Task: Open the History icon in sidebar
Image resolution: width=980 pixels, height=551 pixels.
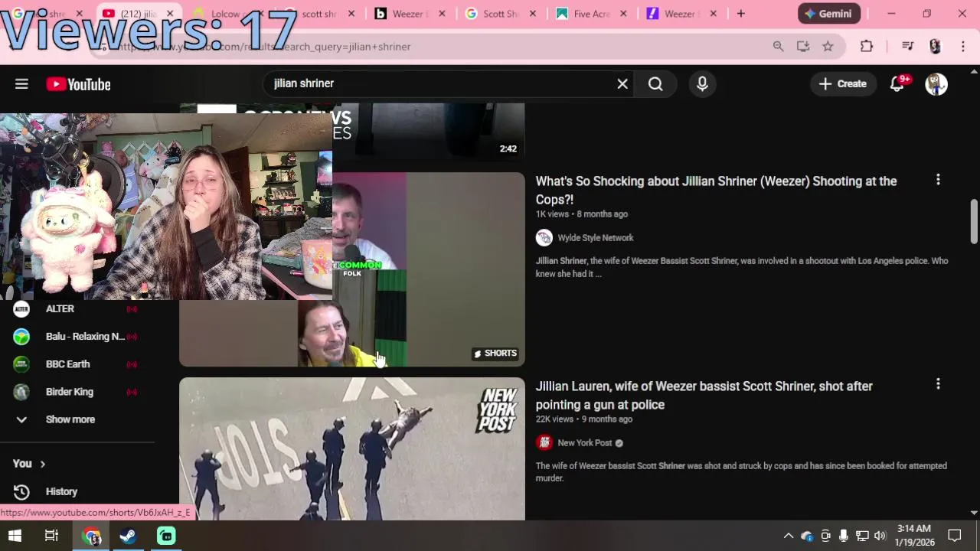Action: point(21,491)
